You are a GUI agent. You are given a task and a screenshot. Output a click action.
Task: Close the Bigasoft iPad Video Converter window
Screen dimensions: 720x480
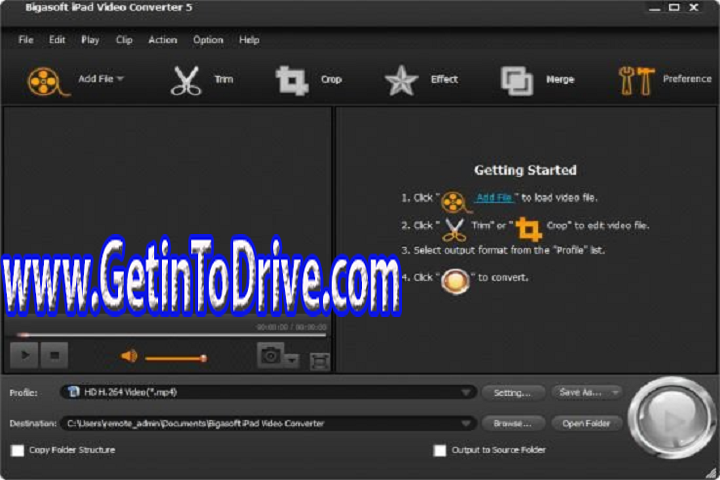coord(694,7)
